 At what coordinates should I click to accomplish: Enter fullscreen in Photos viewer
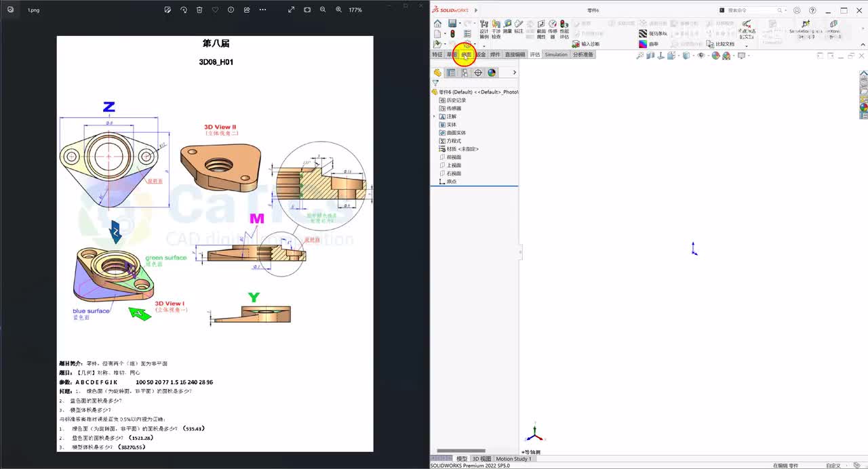tap(292, 9)
